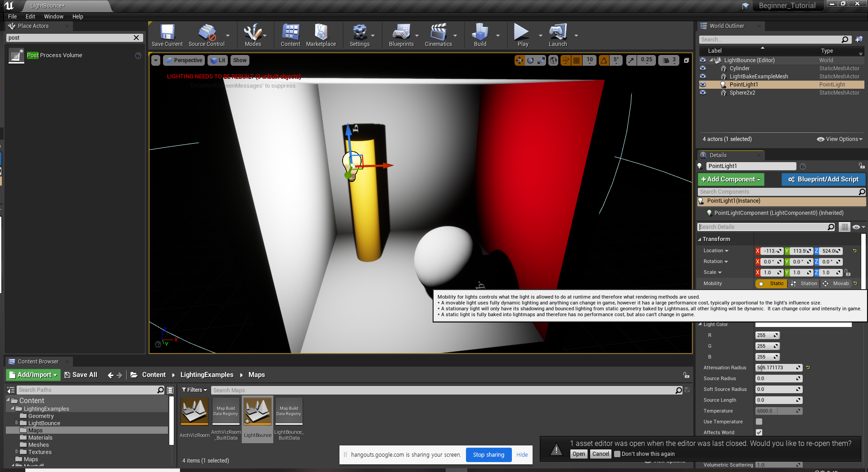The image size is (868, 472).
Task: Open the Content toolbar icon
Action: pyautogui.click(x=290, y=35)
